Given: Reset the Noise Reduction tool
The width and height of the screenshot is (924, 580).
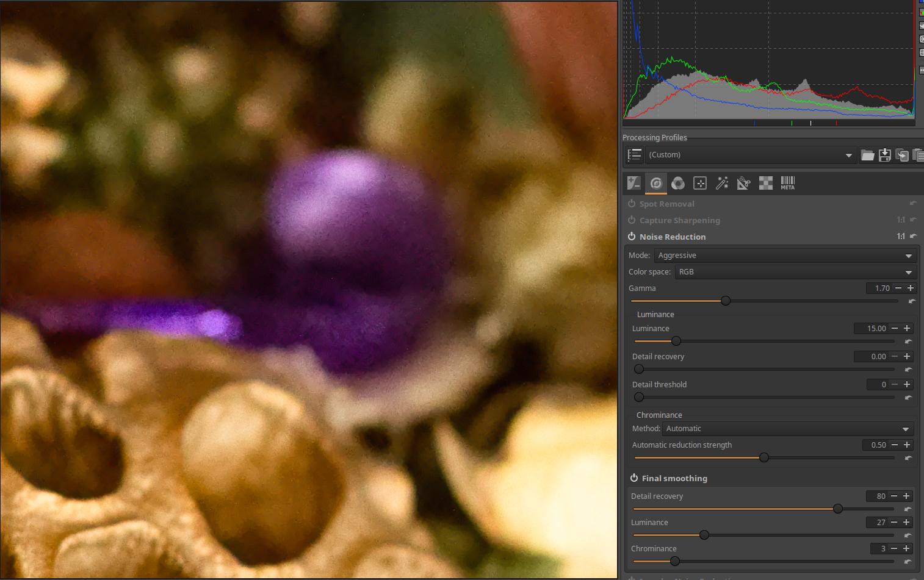Looking at the screenshot, I should pos(913,236).
